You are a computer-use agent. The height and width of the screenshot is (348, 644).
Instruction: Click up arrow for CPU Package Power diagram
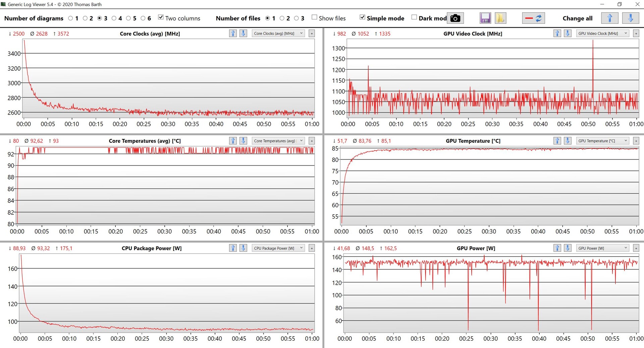tap(233, 248)
